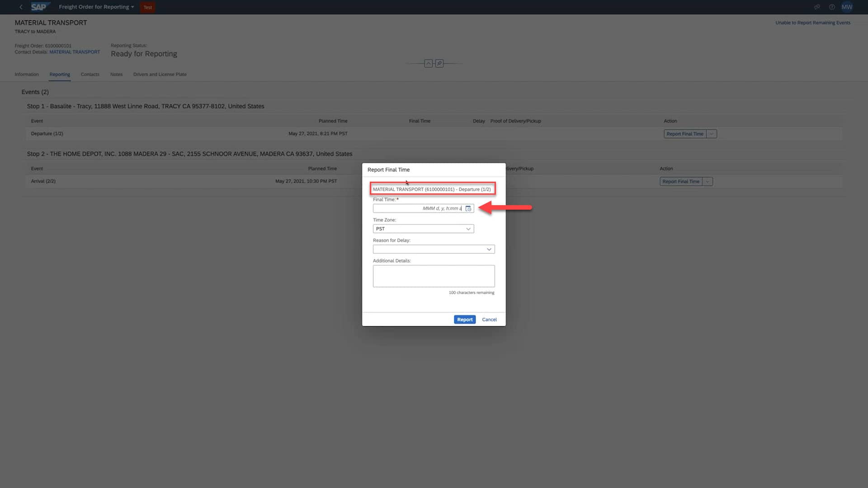Open the Freight Order for Reporting title dropdown

click(96, 7)
